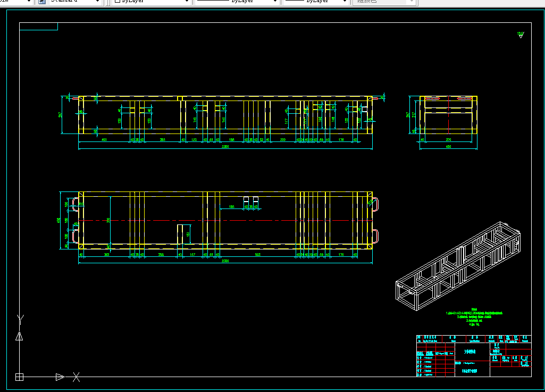Screen dimensions: 545x392
Task: Select the 253 dimension in top view
Action: coord(161,255)
